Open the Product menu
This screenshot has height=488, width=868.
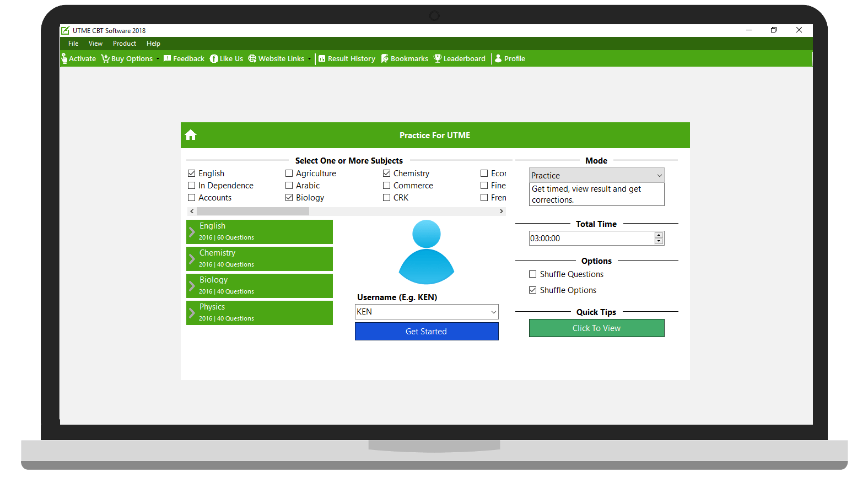click(x=125, y=44)
